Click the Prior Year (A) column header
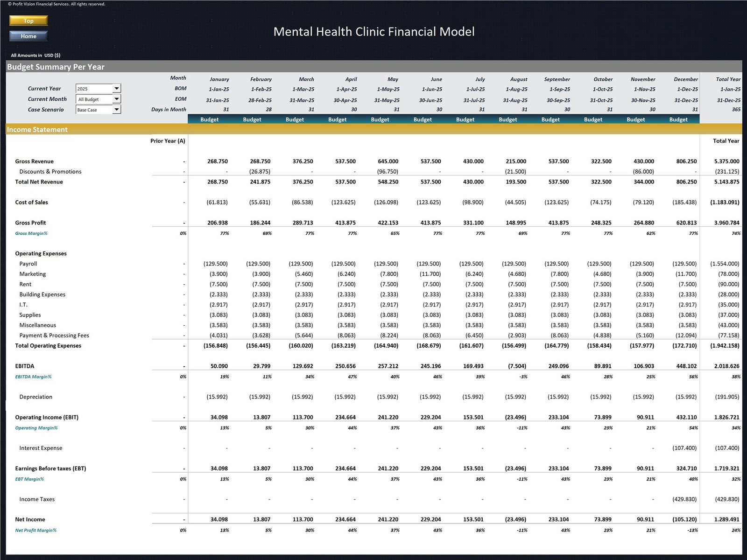Viewport: 747px width, 560px height. (x=168, y=141)
